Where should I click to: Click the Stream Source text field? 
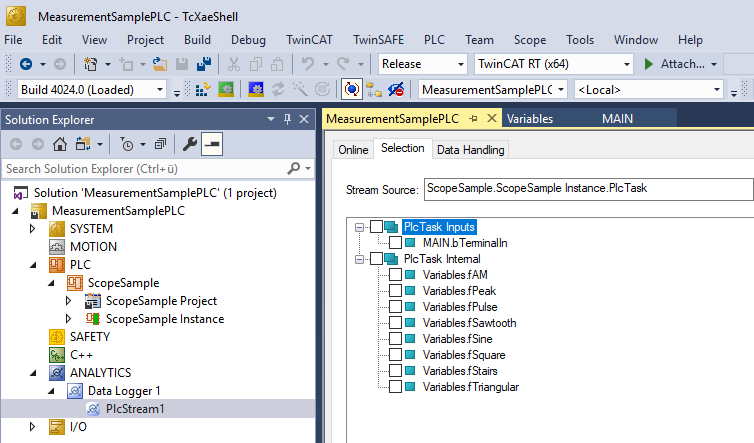pos(589,189)
